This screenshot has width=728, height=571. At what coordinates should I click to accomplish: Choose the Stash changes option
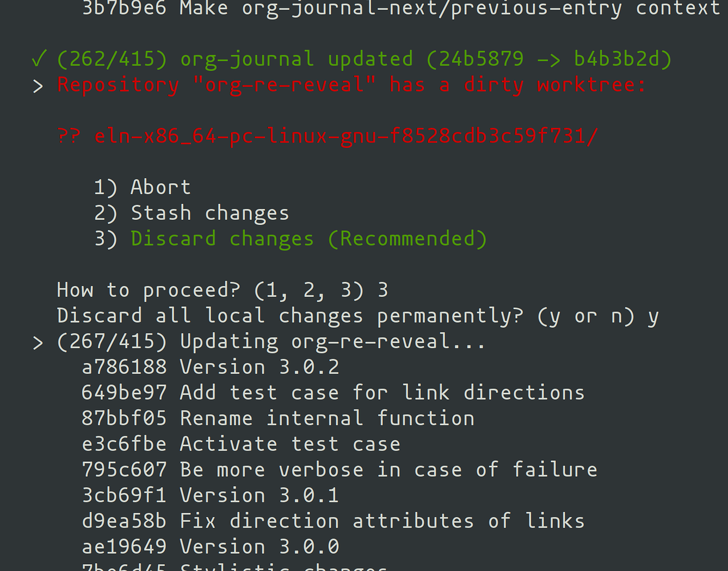pyautogui.click(x=192, y=213)
